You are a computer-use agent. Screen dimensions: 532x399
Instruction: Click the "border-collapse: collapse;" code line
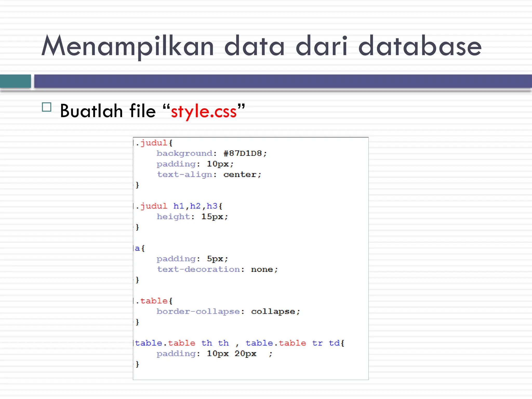pyautogui.click(x=228, y=312)
